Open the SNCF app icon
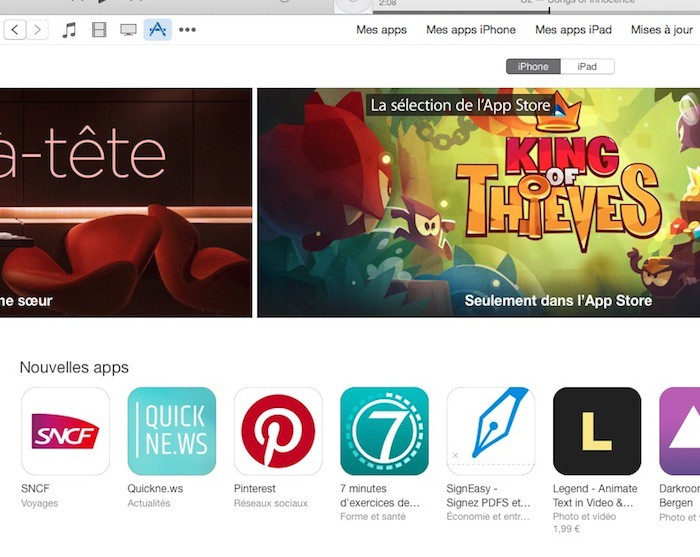 [x=65, y=431]
